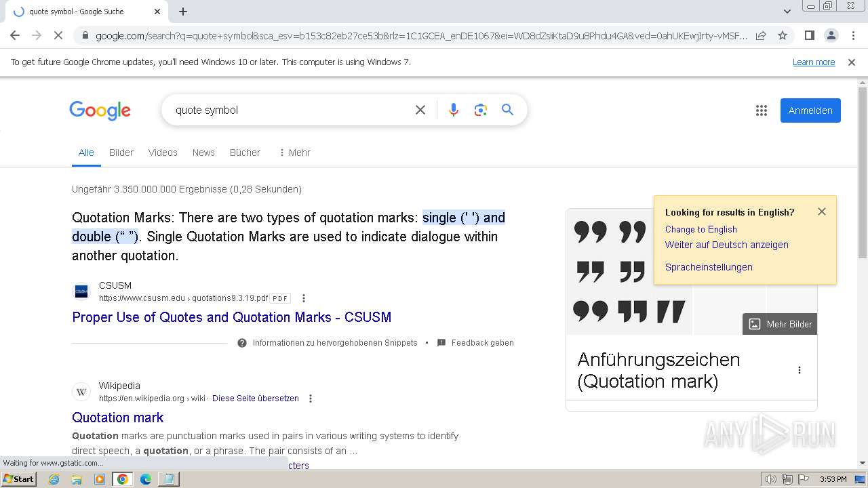
Task: Switch to the News tab
Action: tap(203, 152)
